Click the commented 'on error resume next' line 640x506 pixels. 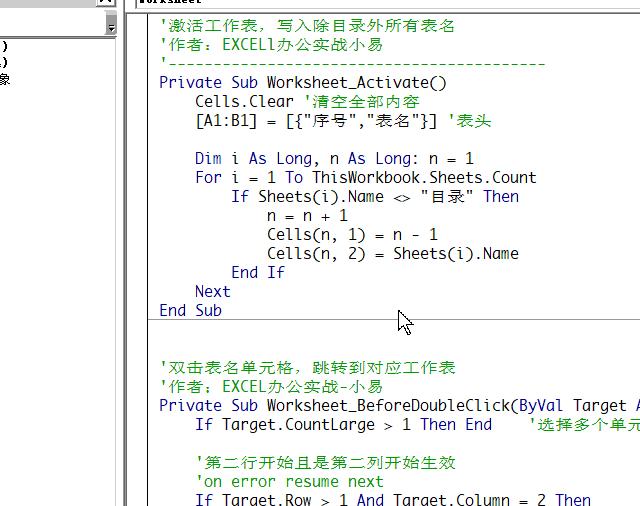click(x=289, y=482)
